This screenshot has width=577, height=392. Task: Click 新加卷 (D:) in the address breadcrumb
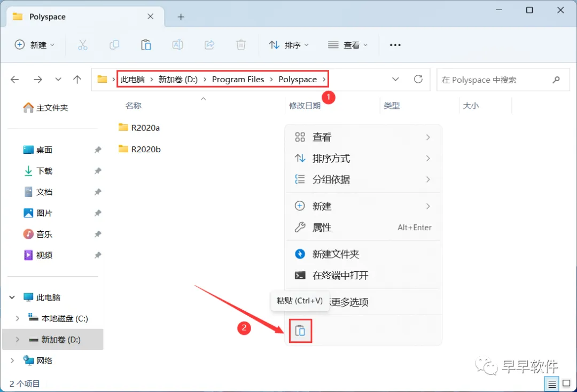pyautogui.click(x=178, y=80)
